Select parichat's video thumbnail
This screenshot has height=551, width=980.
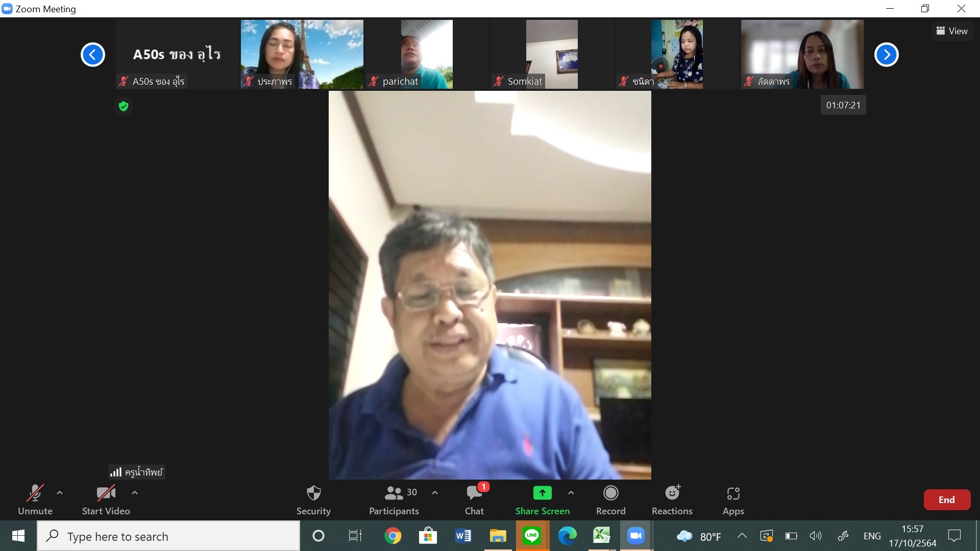point(427,54)
